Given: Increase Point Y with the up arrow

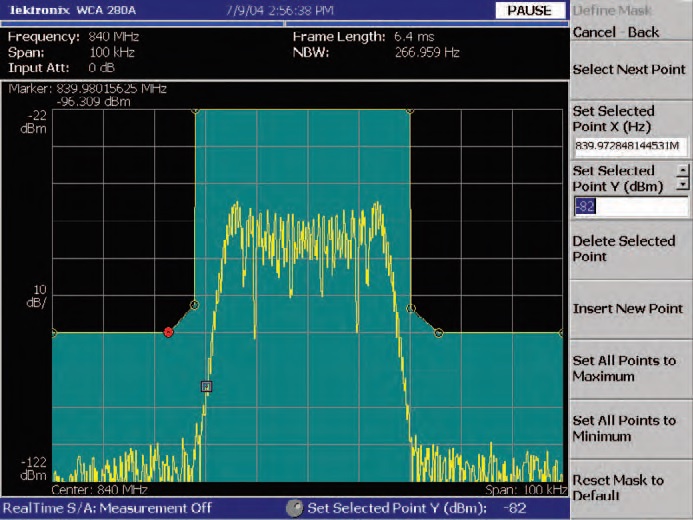Looking at the screenshot, I should pos(683,170).
